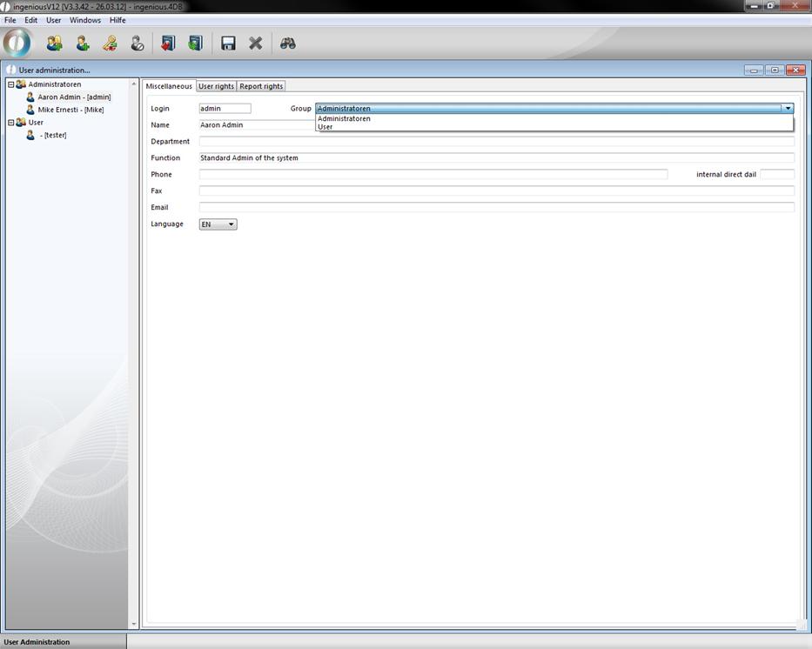This screenshot has width=812, height=649.
Task: Click the book icon with green arrow
Action: (195, 43)
